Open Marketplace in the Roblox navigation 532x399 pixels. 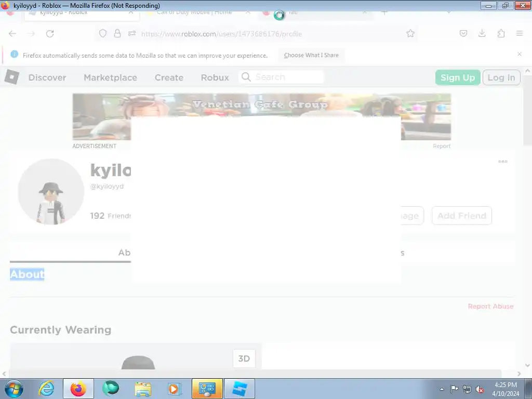[x=110, y=77]
